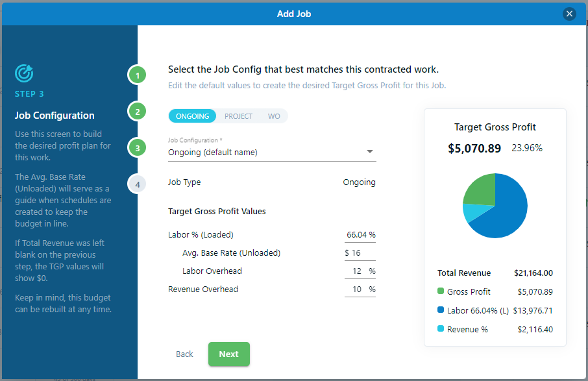Click the Job Configuration sidebar heading
This screenshot has height=381, width=588.
[x=55, y=116]
